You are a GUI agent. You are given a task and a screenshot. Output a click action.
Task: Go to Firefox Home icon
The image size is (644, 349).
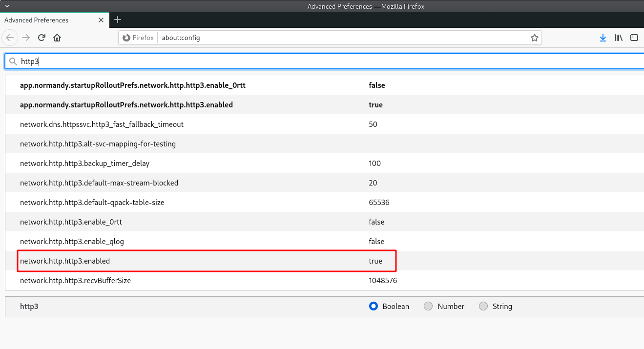[57, 38]
